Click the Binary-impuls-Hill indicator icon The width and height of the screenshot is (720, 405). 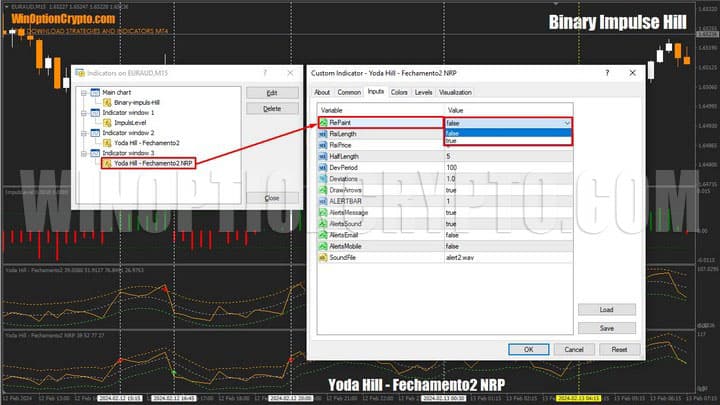(x=107, y=102)
